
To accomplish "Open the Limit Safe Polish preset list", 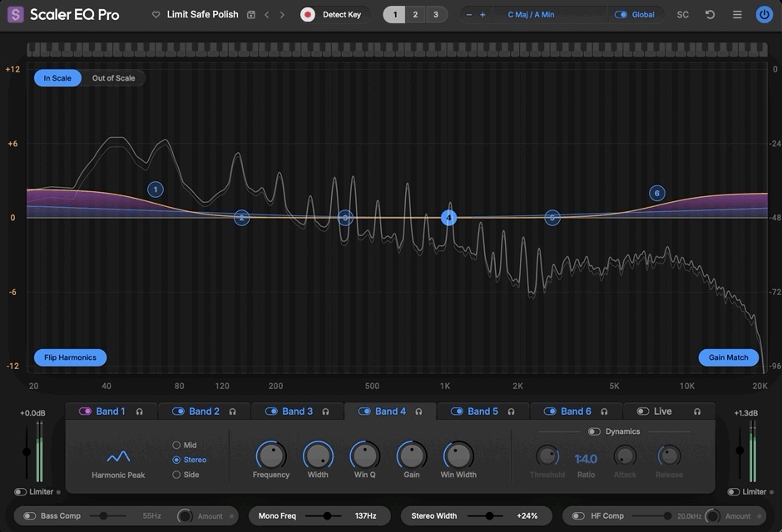I will pos(202,14).
